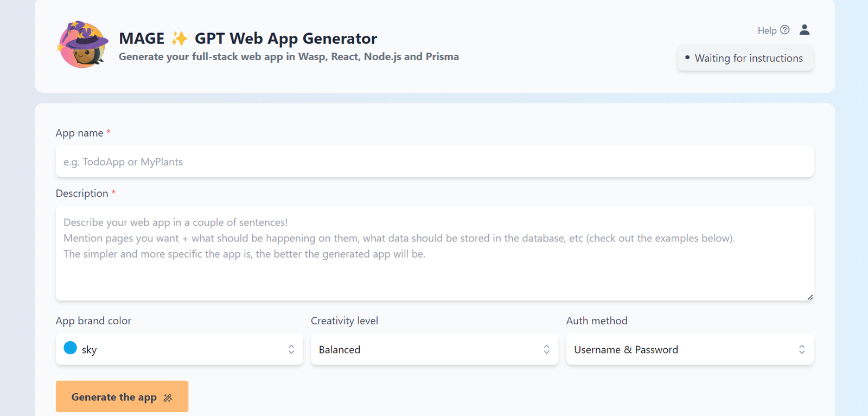Click the Mage wizard hat logo
The height and width of the screenshot is (416, 868).
click(x=82, y=44)
